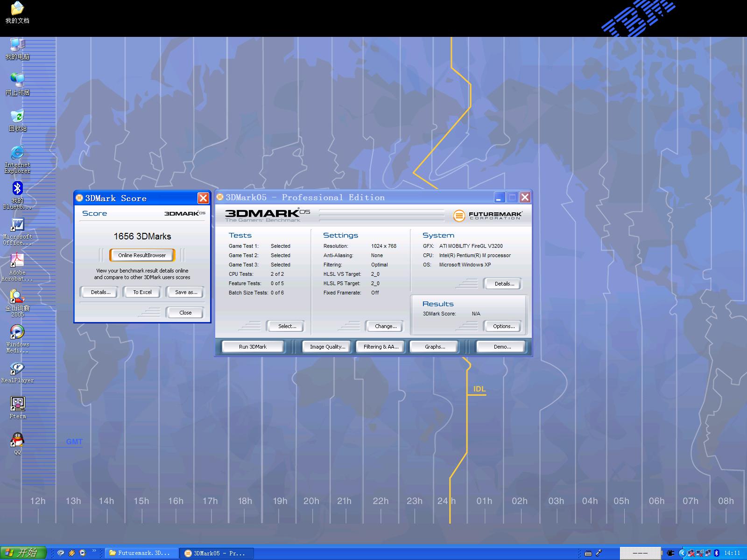Export the score with To Excel
This screenshot has height=560, width=747.
coord(142,292)
